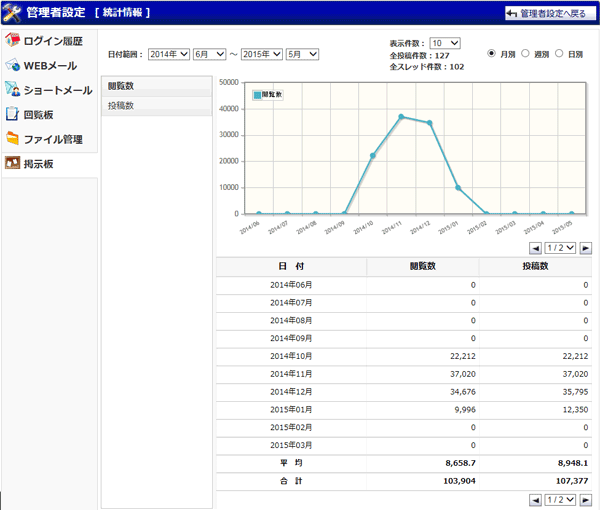This screenshot has height=510, width=600.
Task: Click the 2014/11 peak data point on chart
Action: click(x=401, y=116)
